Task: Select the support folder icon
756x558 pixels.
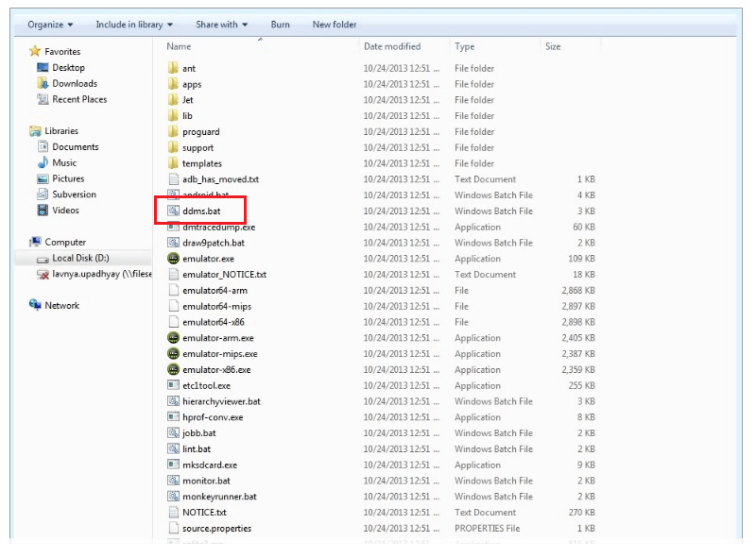Action: [x=173, y=147]
